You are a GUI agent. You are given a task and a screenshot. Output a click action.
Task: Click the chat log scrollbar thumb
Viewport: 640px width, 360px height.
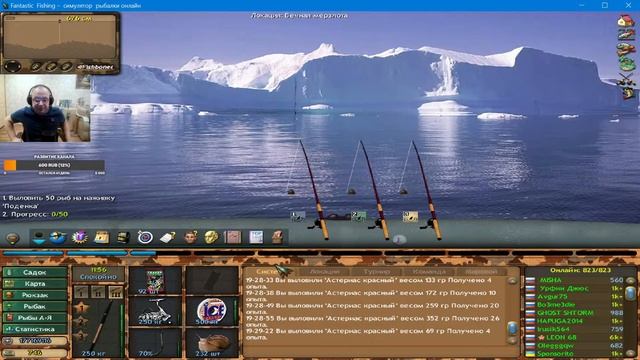click(x=512, y=328)
